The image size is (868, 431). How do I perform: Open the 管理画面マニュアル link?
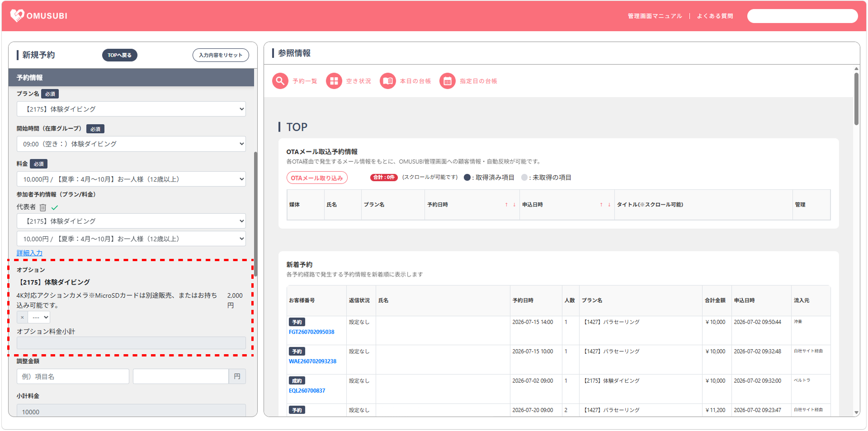655,16
